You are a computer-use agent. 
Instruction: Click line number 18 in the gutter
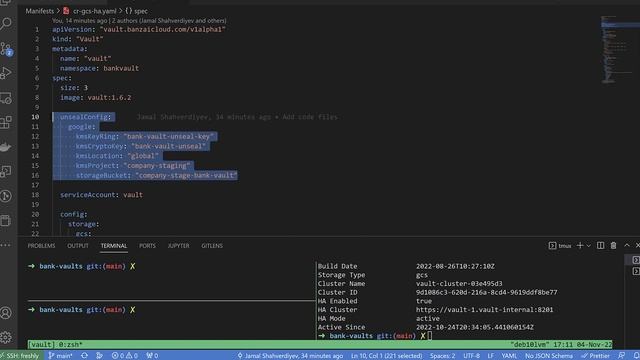tap(35, 195)
